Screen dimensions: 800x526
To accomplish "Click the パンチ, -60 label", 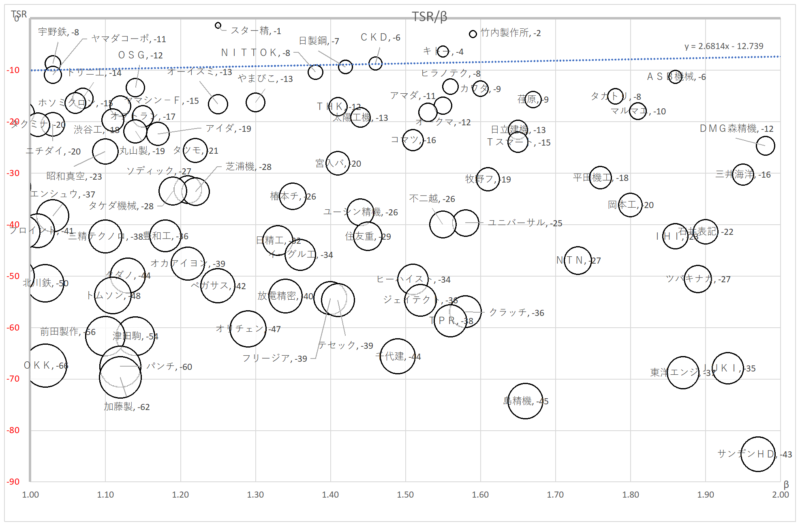I will 169,367.
